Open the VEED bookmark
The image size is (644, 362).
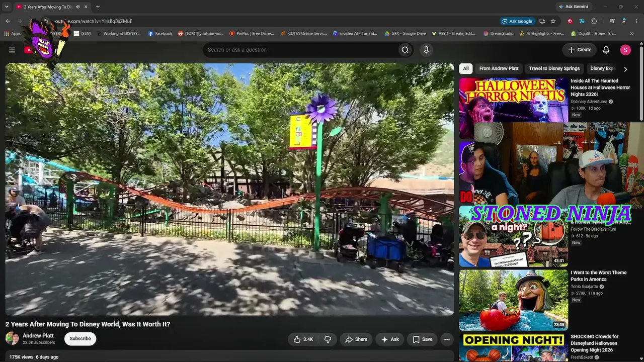click(453, 34)
